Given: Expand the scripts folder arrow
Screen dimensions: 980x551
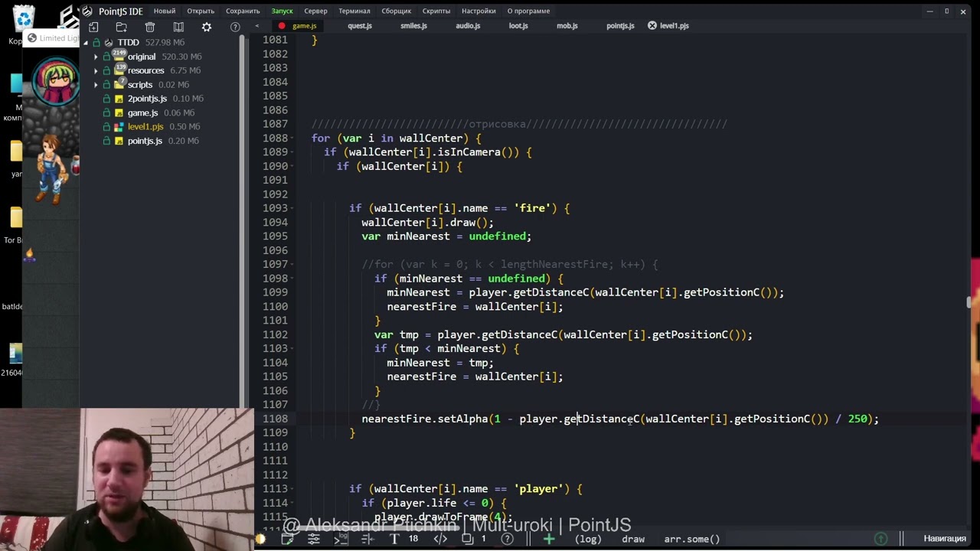Looking at the screenshot, I should [x=96, y=84].
